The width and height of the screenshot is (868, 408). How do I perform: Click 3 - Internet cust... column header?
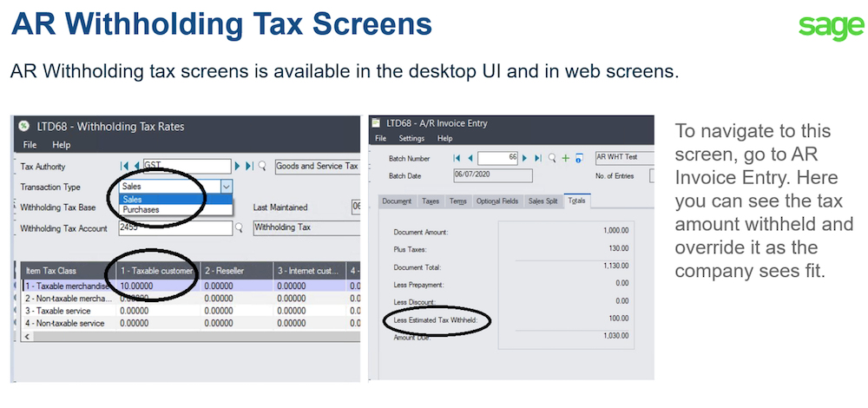point(311,271)
